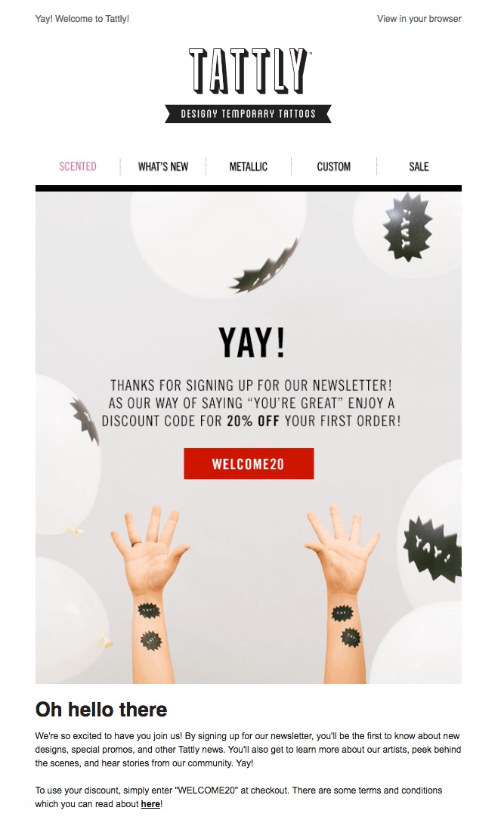
Task: Click the upper tattoo on right arm
Action: 342,612
